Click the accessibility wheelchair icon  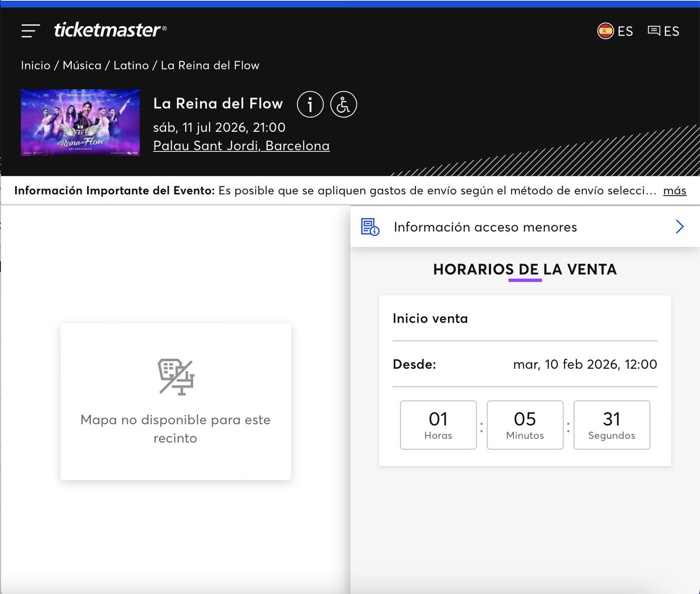[x=344, y=104]
